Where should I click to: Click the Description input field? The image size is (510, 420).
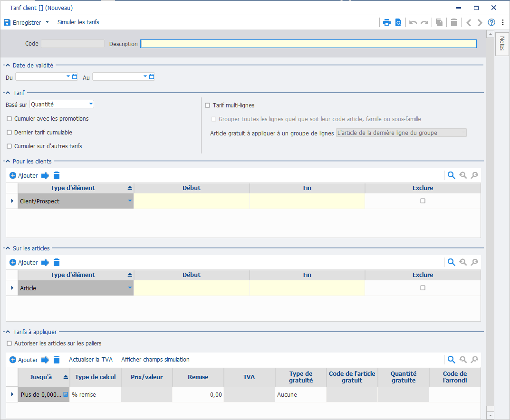(309, 43)
